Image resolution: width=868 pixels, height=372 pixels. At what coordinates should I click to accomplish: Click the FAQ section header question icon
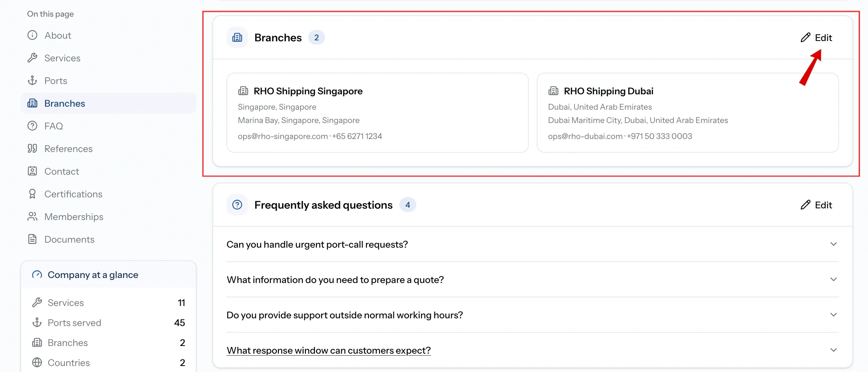(237, 205)
